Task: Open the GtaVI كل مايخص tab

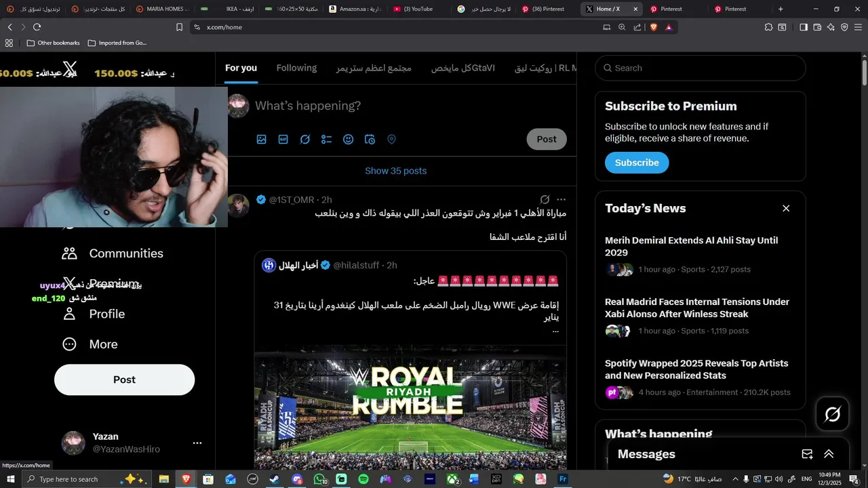Action: [x=463, y=68]
